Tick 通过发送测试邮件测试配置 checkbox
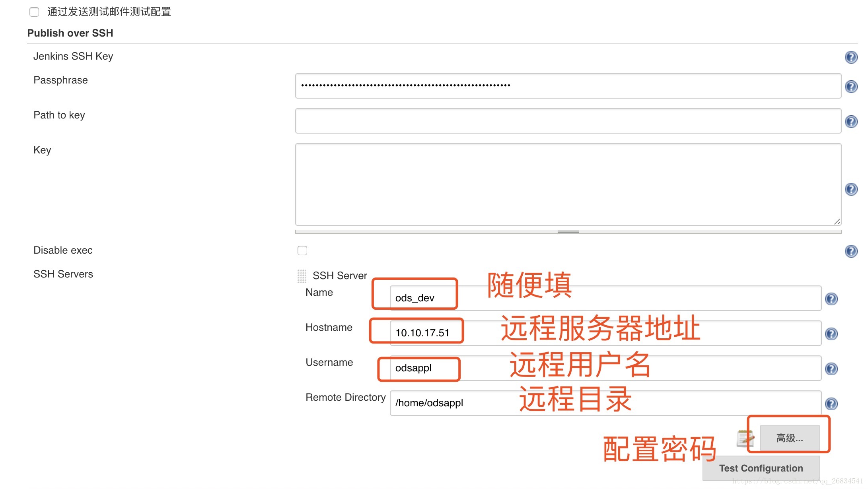The height and width of the screenshot is (489, 868). [x=34, y=12]
